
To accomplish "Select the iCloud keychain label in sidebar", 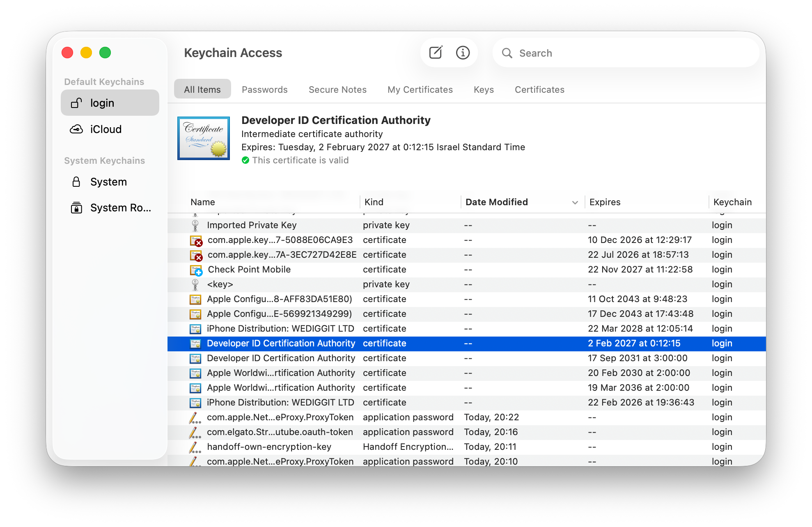I will pos(106,129).
